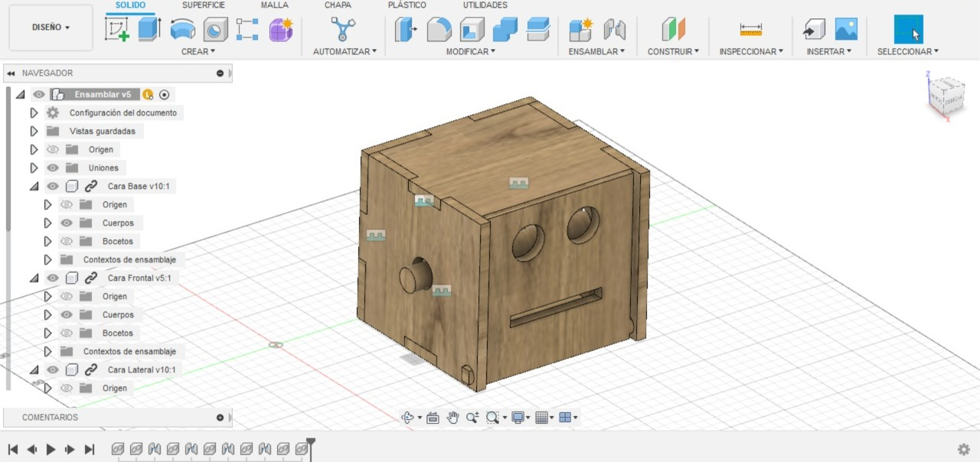Open the ENSAMBLAR dropdown menu
The width and height of the screenshot is (980, 462).
(x=596, y=51)
